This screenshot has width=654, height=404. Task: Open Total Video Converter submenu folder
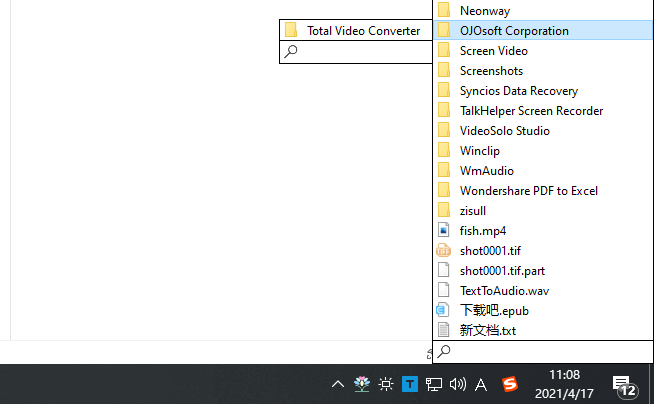(356, 30)
